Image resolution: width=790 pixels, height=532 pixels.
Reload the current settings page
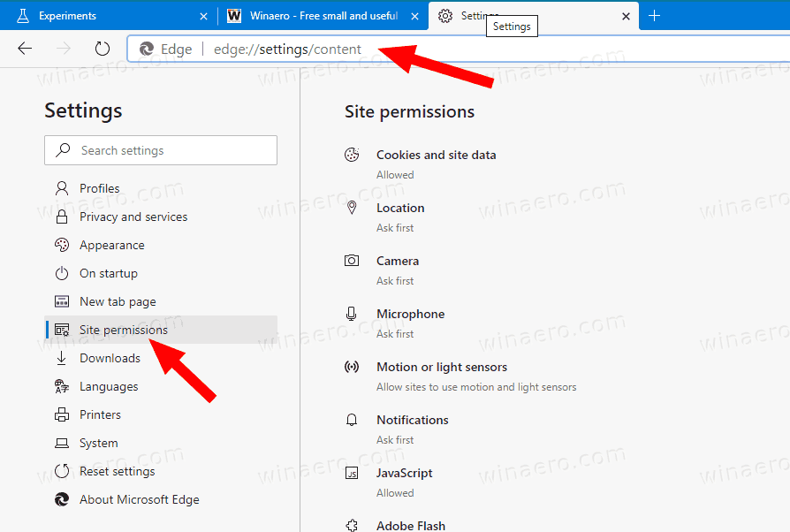(x=102, y=49)
